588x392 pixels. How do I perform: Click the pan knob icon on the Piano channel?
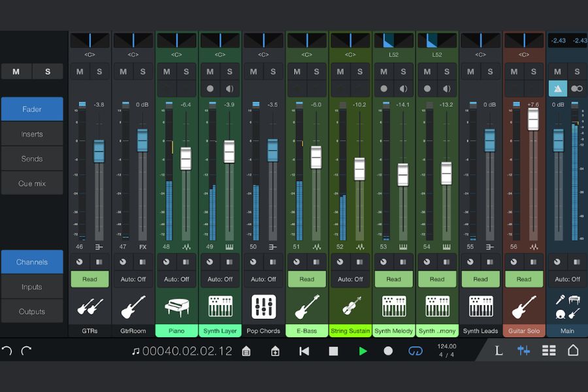coord(166,262)
